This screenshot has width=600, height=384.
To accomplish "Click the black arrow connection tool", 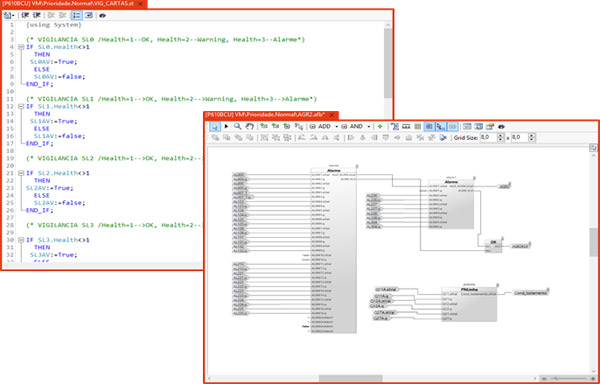I will point(227,126).
